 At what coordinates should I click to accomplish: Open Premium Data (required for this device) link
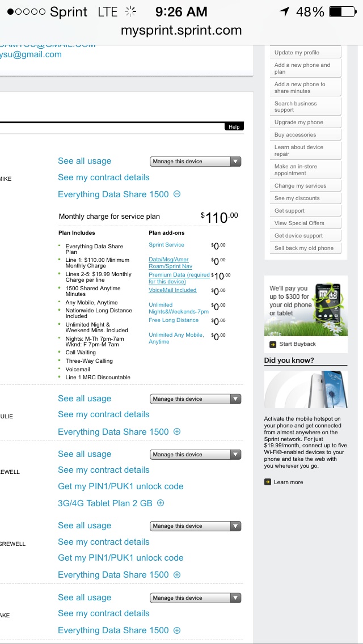pos(179,278)
